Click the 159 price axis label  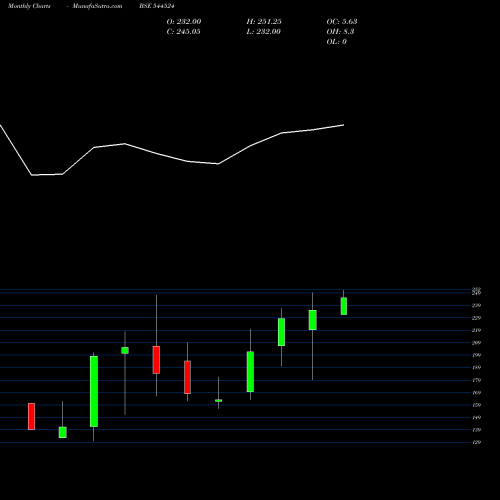(x=477, y=405)
